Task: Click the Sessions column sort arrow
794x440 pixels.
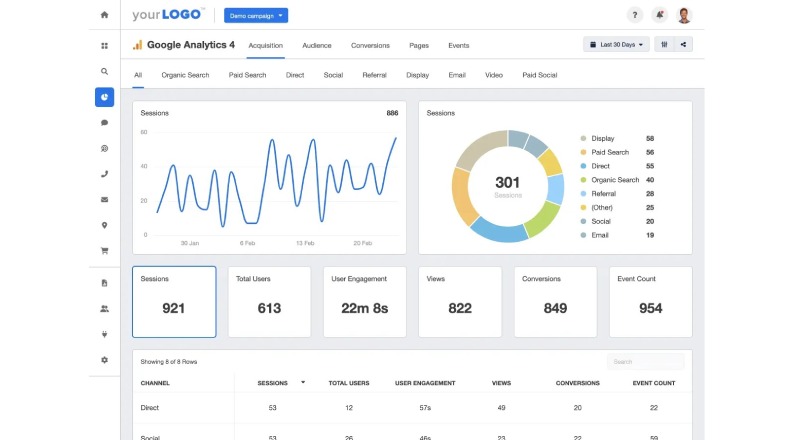Action: click(x=303, y=382)
